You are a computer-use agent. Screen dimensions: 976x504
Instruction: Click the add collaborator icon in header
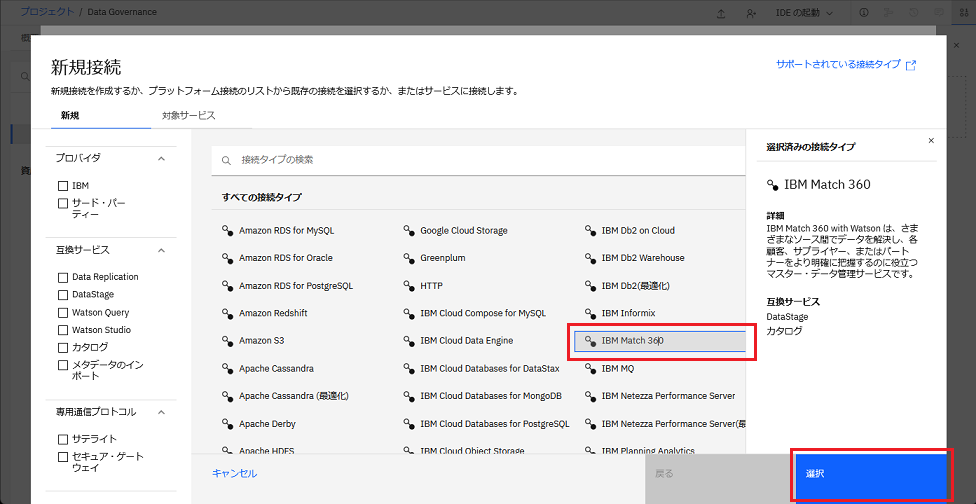(751, 13)
